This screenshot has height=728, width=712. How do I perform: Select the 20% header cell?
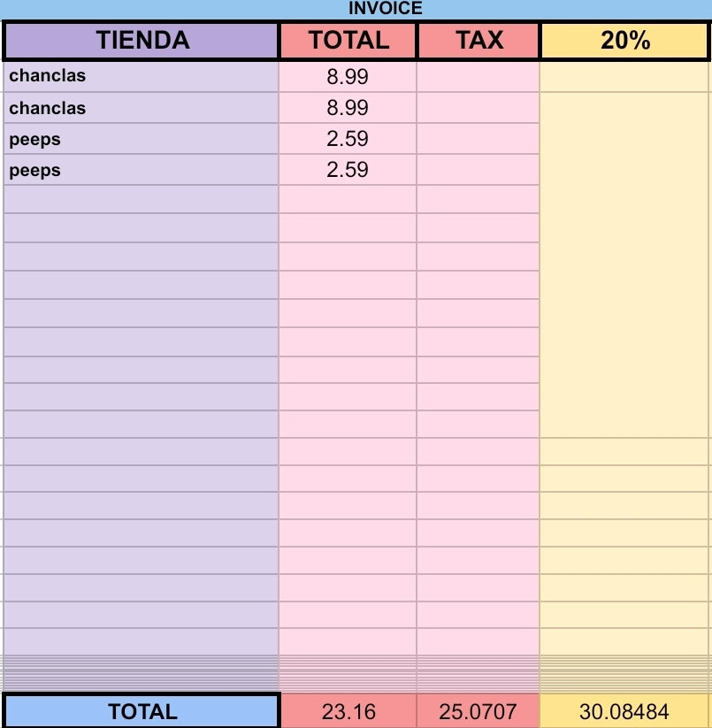click(x=624, y=41)
